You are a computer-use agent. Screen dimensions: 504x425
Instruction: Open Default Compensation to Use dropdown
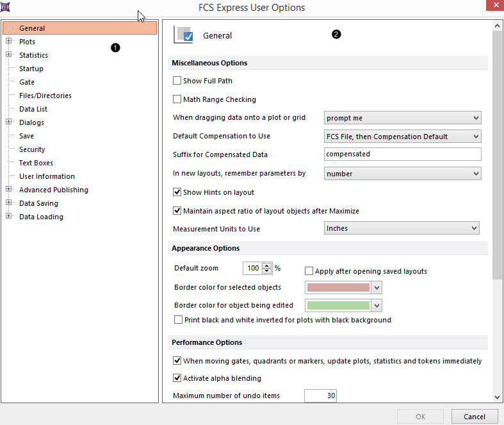402,137
